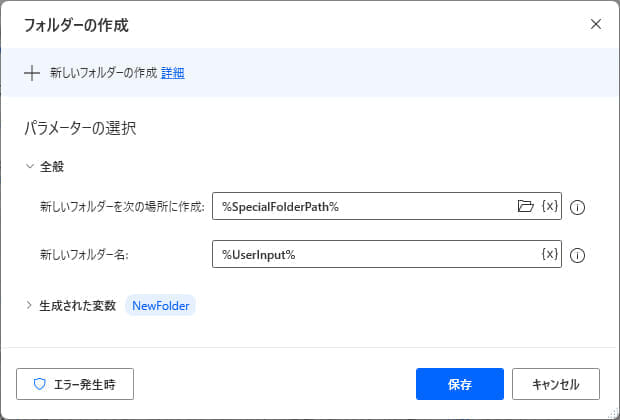Show info for new folder name parameter
620x420 pixels.
[x=577, y=255]
